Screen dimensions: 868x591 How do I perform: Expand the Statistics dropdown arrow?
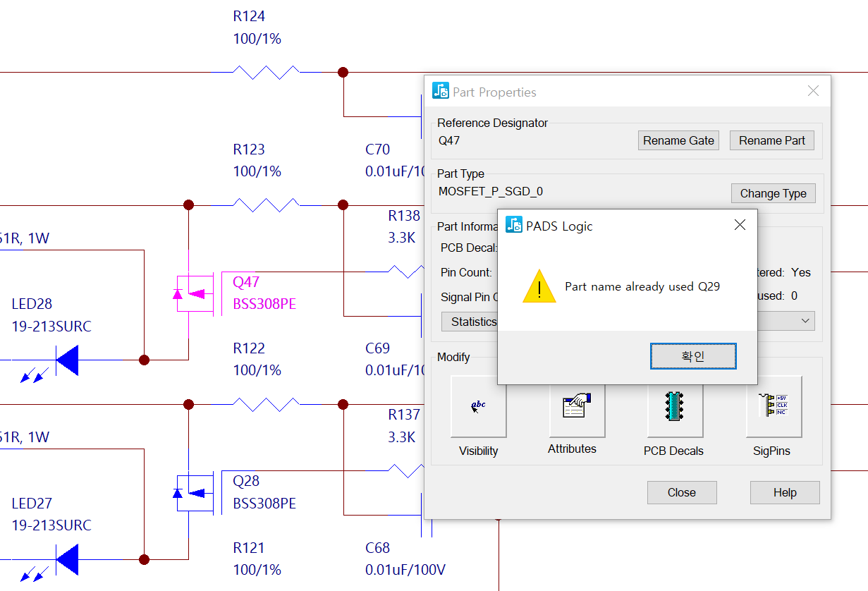[805, 321]
